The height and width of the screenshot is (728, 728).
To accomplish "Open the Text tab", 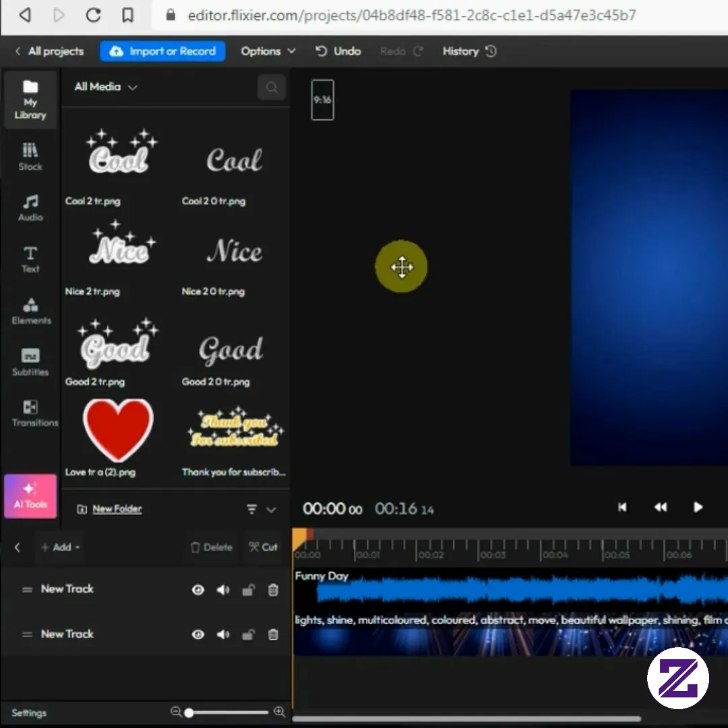I will coord(30,259).
